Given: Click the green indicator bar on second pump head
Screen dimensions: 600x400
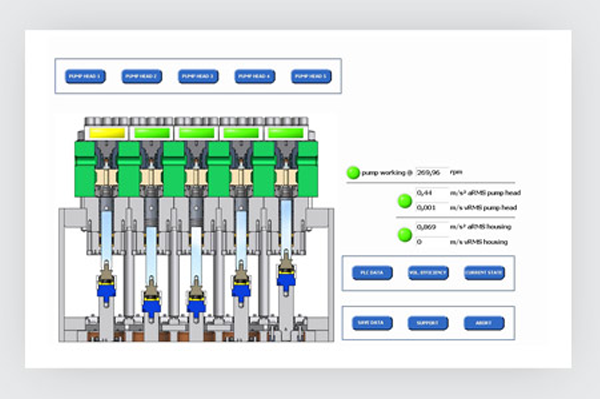Looking at the screenshot, I should (152, 132).
